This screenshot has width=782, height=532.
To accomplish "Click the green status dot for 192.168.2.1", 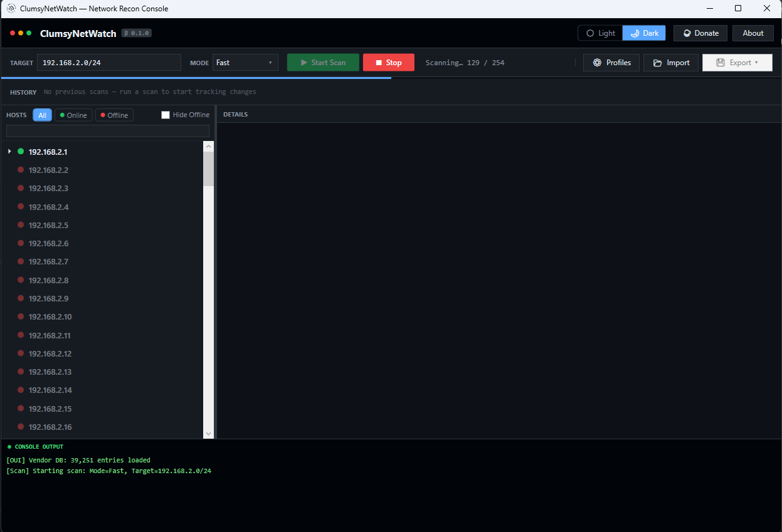I will [x=21, y=152].
